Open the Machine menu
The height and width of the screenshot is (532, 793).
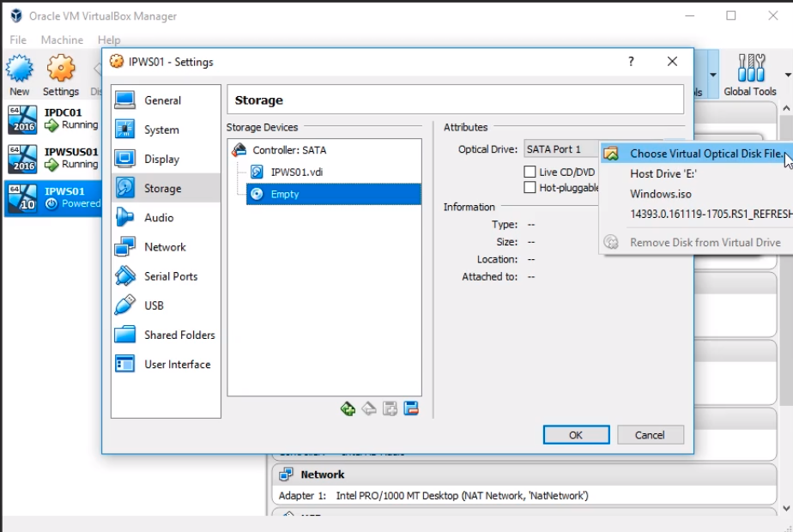click(62, 39)
